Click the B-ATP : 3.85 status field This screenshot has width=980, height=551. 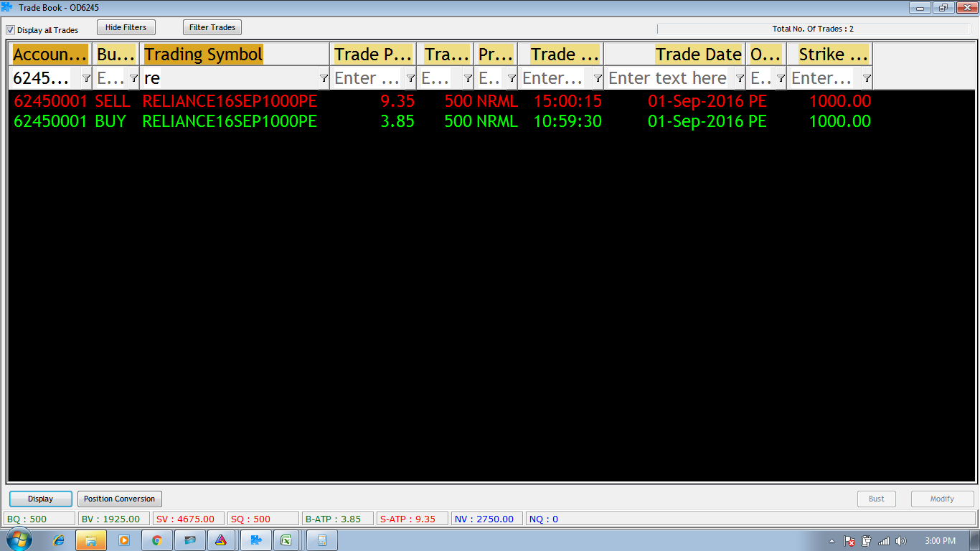coord(338,519)
